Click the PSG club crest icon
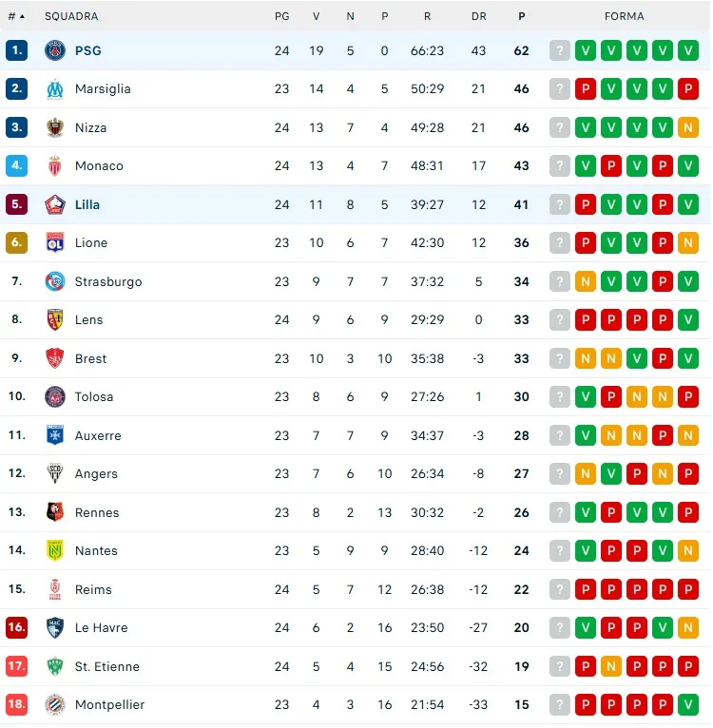Screen dimensions: 713x728 pyautogui.click(x=55, y=50)
